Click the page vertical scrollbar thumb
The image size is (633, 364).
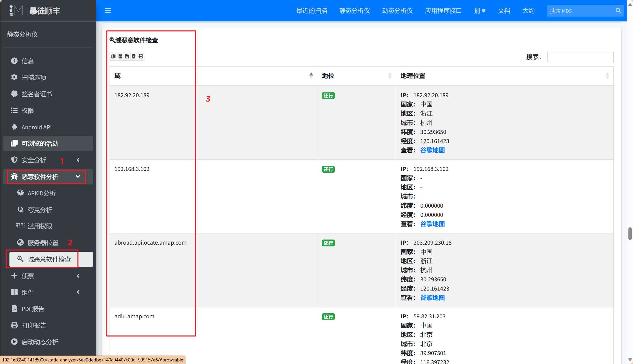point(630,233)
